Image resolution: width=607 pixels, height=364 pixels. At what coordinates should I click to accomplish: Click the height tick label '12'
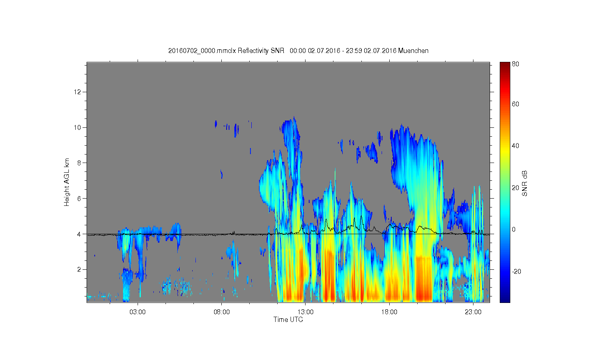pos(78,92)
